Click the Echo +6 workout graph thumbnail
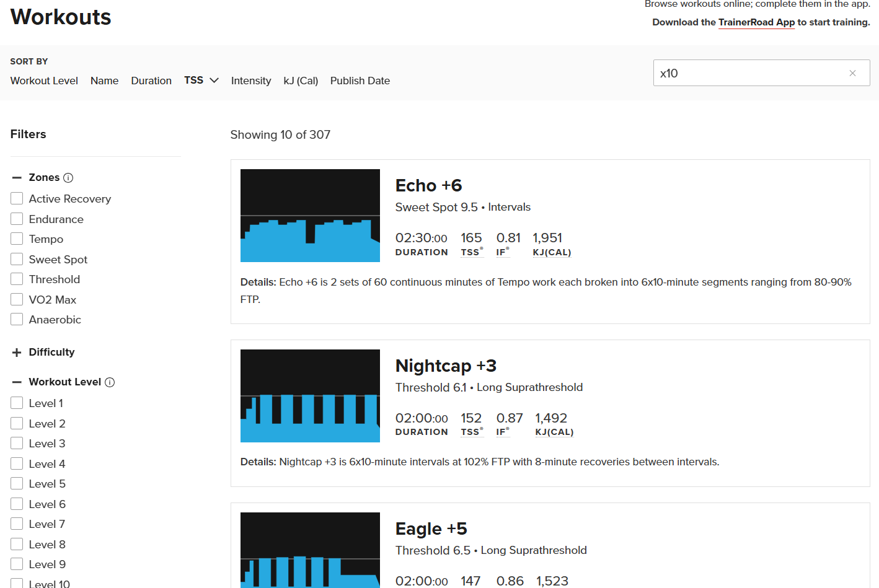This screenshot has height=588, width=879. (x=310, y=216)
